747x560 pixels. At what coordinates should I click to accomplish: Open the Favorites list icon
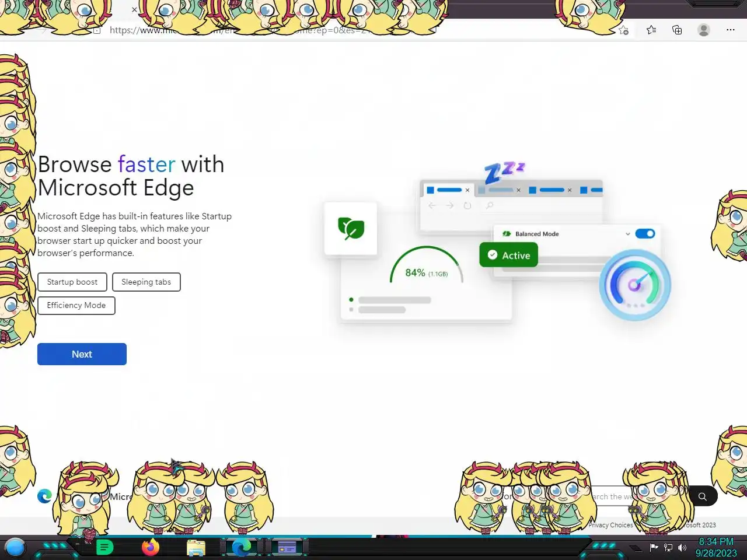click(x=651, y=30)
